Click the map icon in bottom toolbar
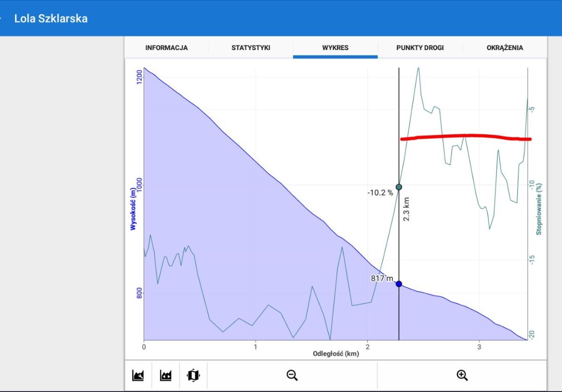The height and width of the screenshot is (392, 562). click(x=193, y=375)
